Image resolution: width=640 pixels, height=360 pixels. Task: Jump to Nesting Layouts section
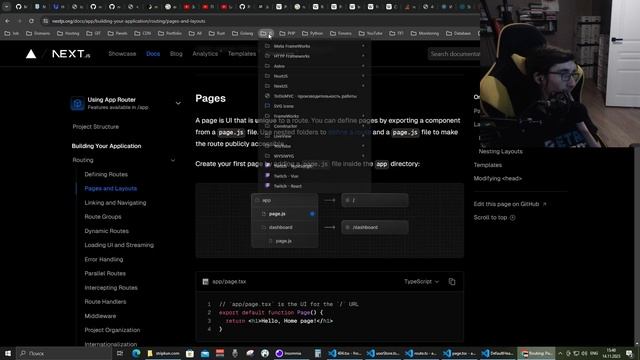coord(500,151)
